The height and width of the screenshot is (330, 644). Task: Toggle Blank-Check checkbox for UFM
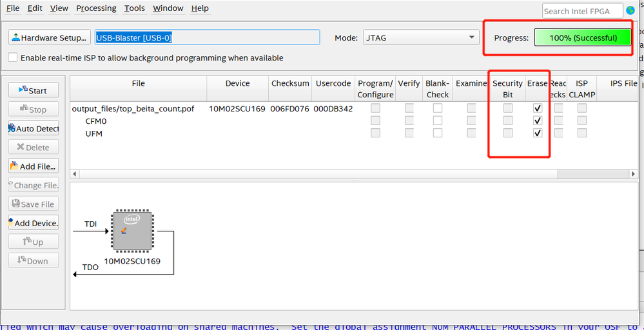(x=438, y=133)
